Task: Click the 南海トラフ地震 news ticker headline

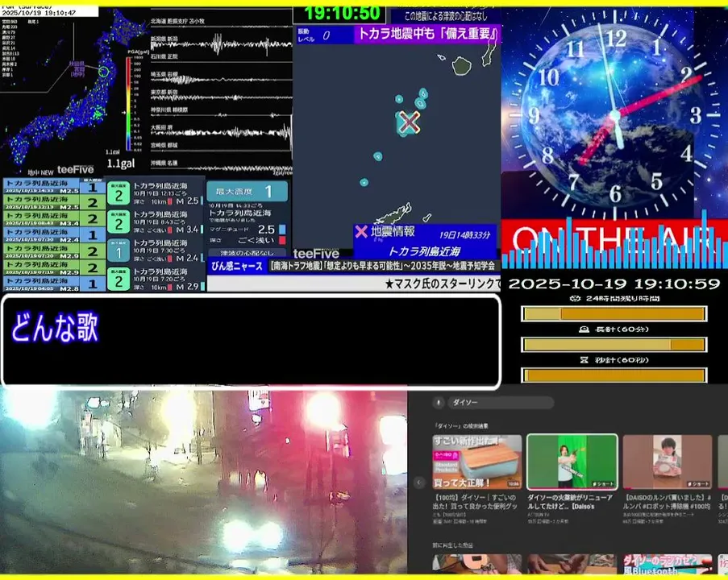Action: 383,267
